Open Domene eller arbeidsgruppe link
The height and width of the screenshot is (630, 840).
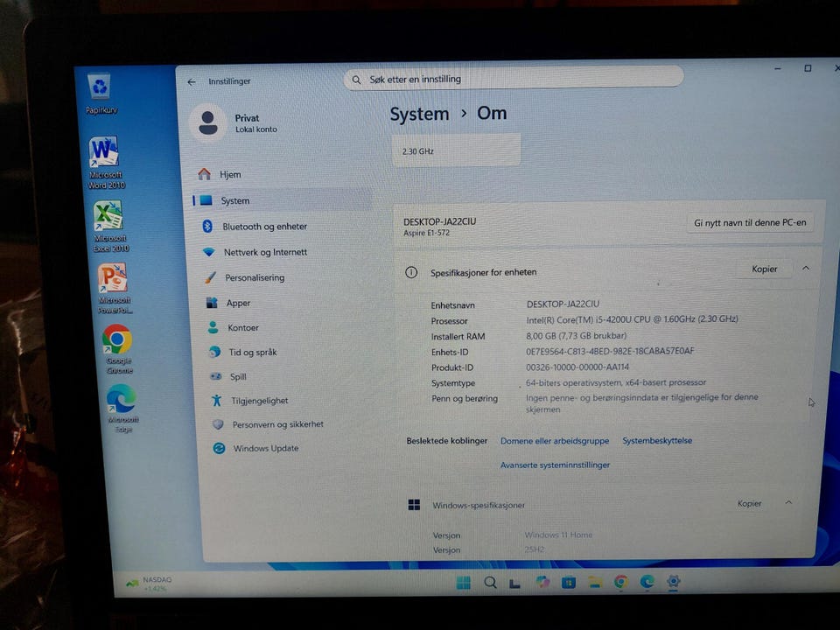[555, 441]
